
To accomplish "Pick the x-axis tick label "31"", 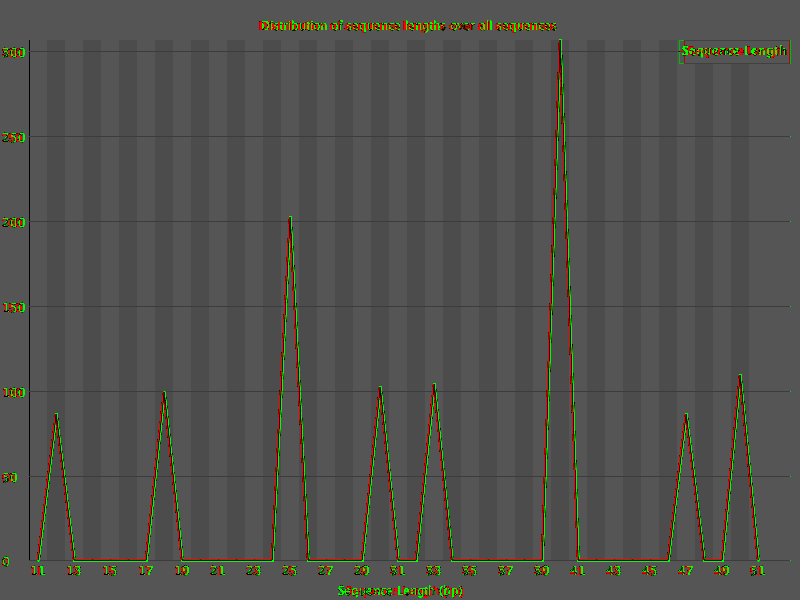I will [x=397, y=570].
